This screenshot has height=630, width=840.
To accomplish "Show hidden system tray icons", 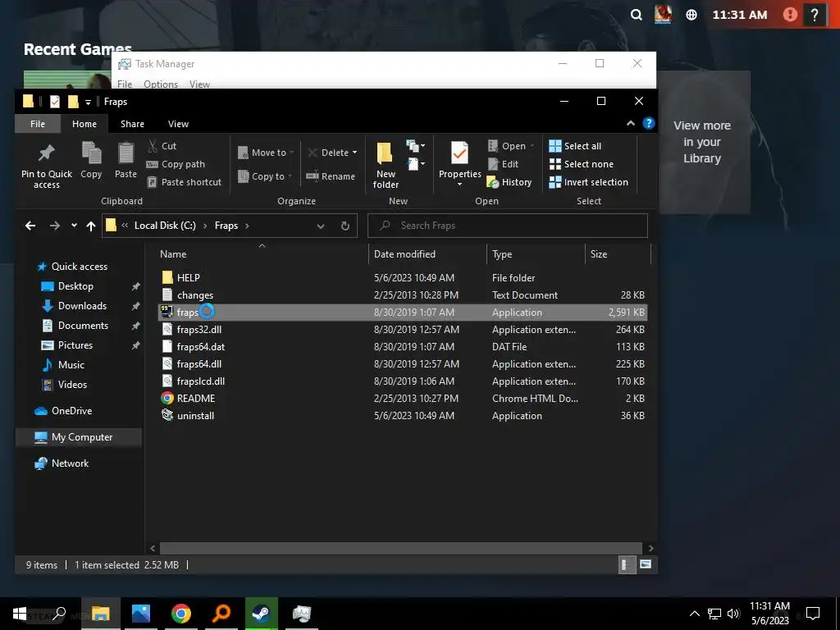I will point(694,614).
